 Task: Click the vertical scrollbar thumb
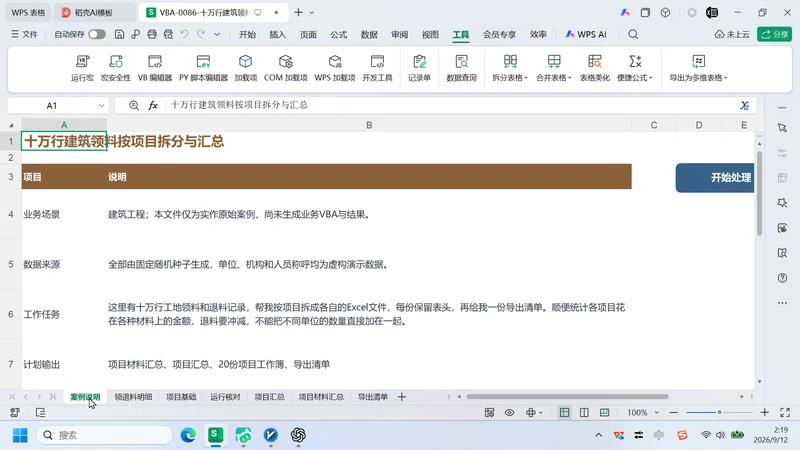[x=759, y=193]
